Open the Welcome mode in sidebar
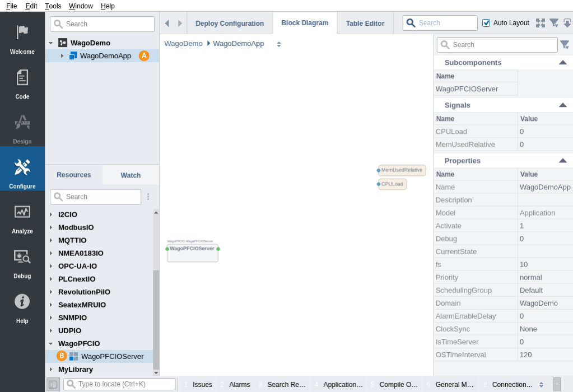Viewport: 573px width, 392px height. point(22,38)
